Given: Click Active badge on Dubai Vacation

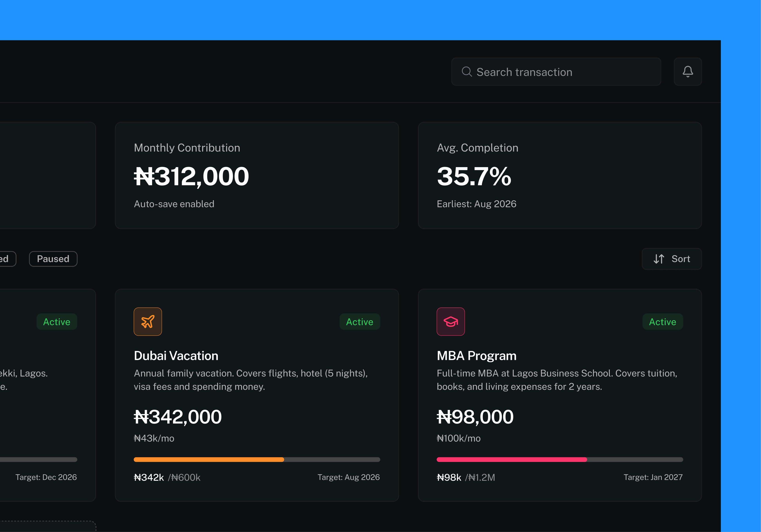Looking at the screenshot, I should (x=360, y=322).
